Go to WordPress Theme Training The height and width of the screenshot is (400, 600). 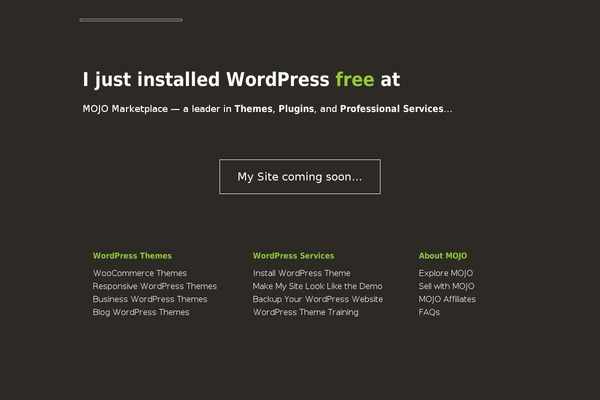pos(306,312)
